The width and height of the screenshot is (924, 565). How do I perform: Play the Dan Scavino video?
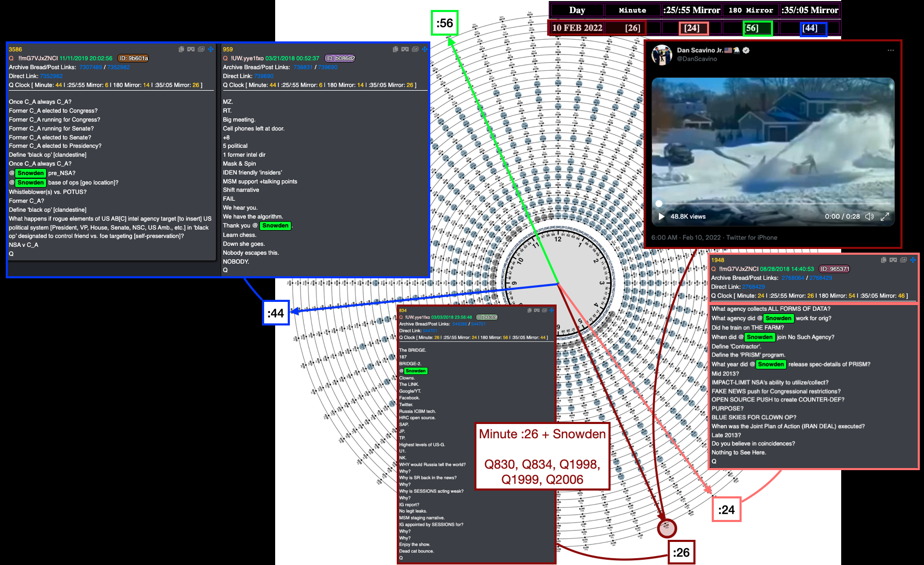coord(661,216)
